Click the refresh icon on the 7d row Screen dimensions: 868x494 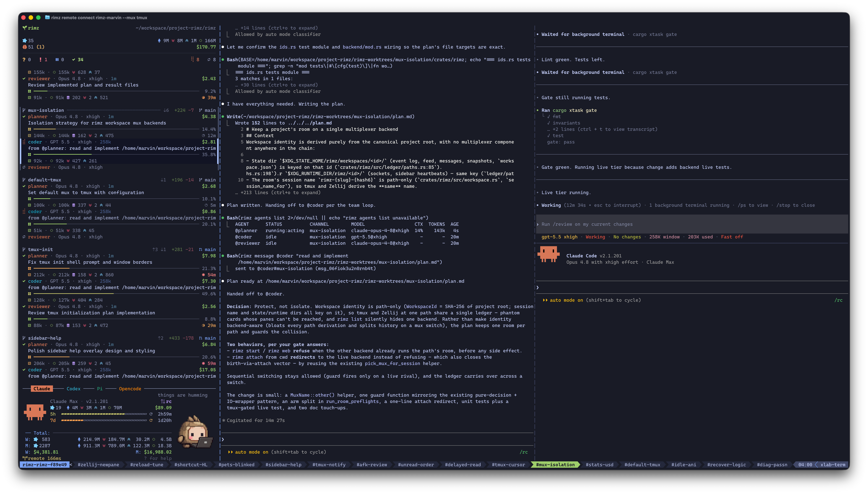[x=151, y=420]
